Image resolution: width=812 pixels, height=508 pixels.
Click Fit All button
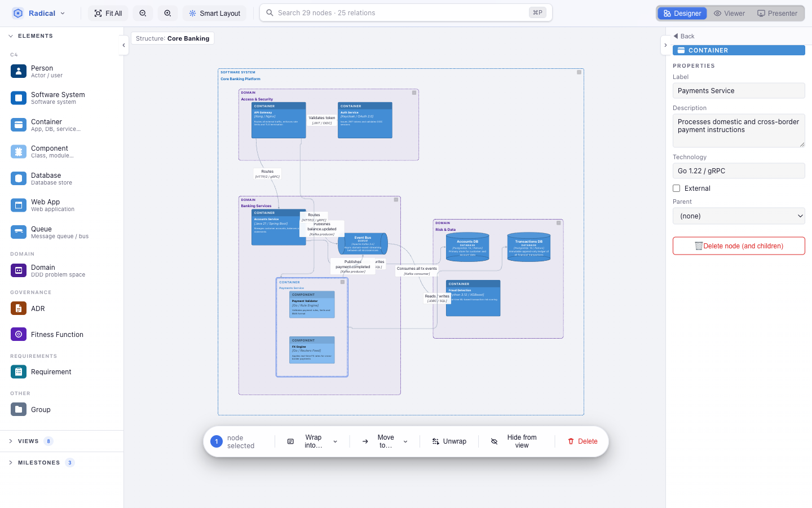[x=108, y=13]
